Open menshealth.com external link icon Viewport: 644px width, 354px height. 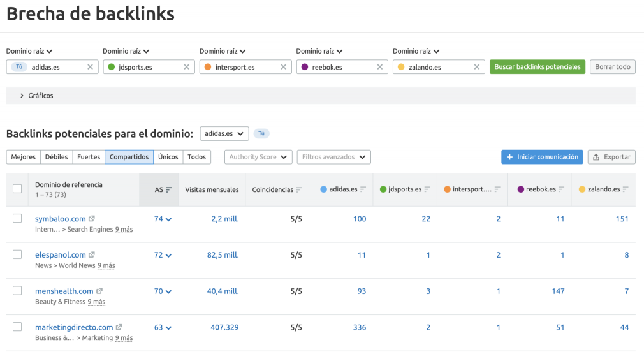(99, 291)
